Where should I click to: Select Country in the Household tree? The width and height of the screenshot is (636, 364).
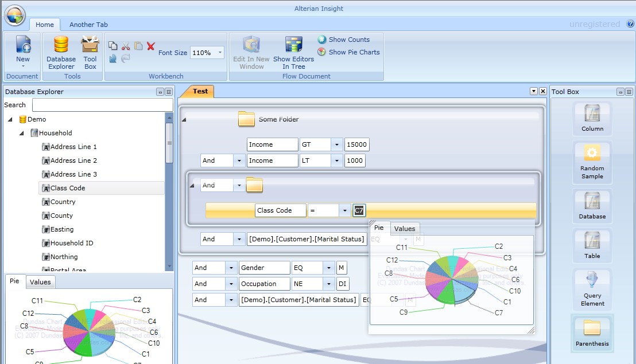[x=63, y=202]
